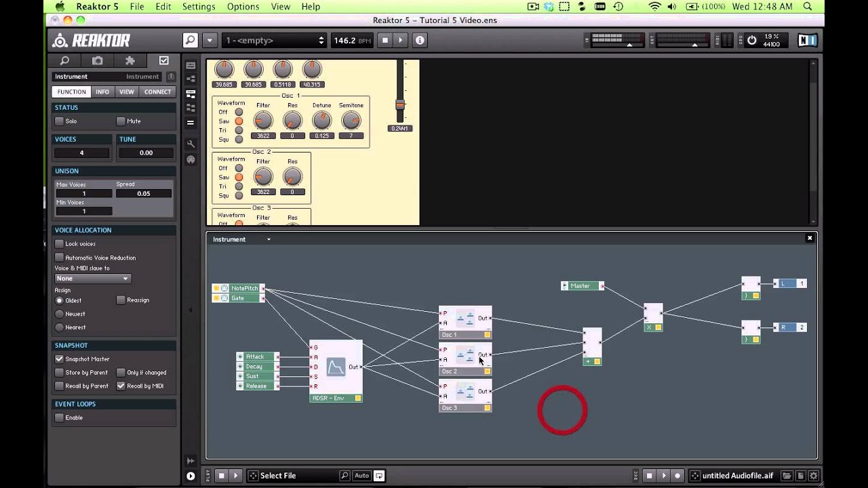868x488 pixels.
Task: Click the recorder settings gear icon
Action: tap(814, 475)
